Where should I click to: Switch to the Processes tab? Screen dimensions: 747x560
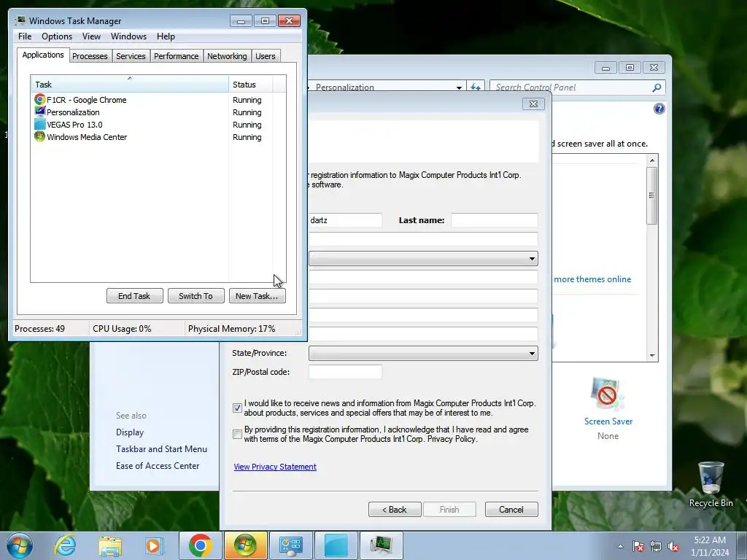point(90,56)
